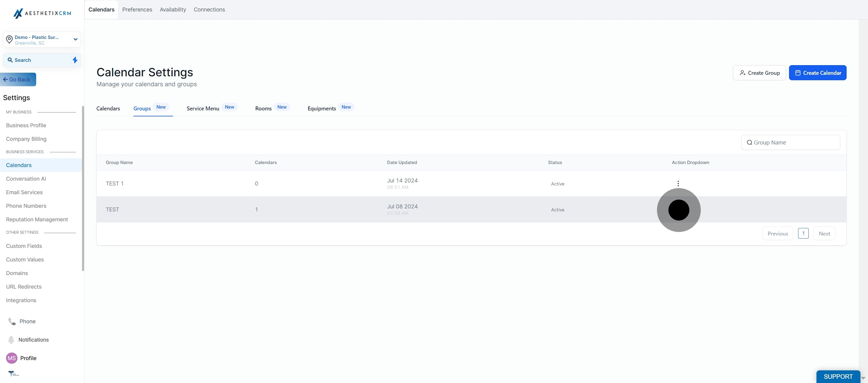Switch to the Service Menu tab
The width and height of the screenshot is (868, 383).
[x=203, y=108]
